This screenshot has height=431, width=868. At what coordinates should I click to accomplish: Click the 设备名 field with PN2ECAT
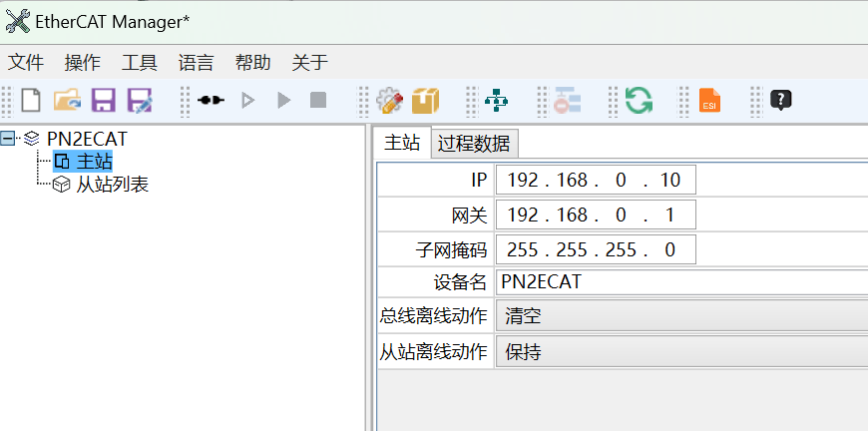coord(681,282)
